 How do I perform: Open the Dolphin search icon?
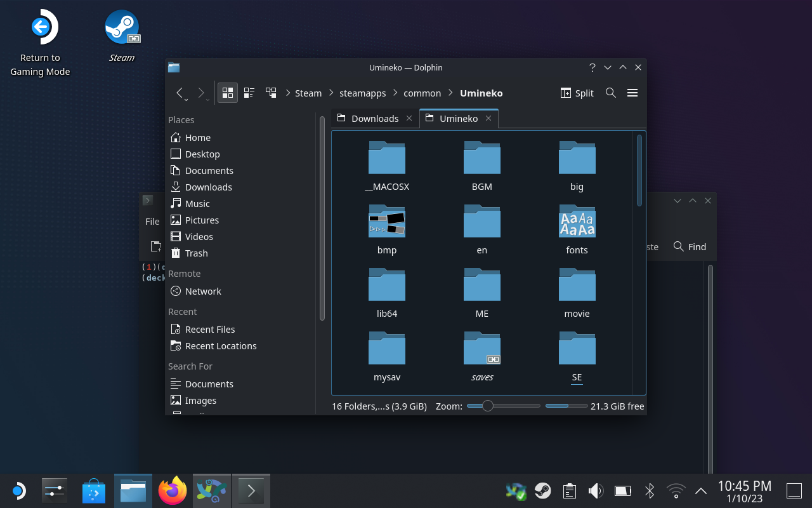click(x=611, y=93)
